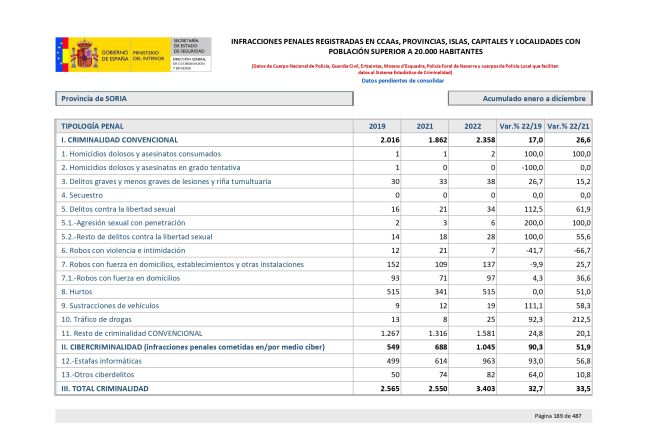Image resolution: width=650 pixels, height=424 pixels.
Task: Click '11. Resto de criminalidad CONVENCIONAL'
Action: [131, 333]
